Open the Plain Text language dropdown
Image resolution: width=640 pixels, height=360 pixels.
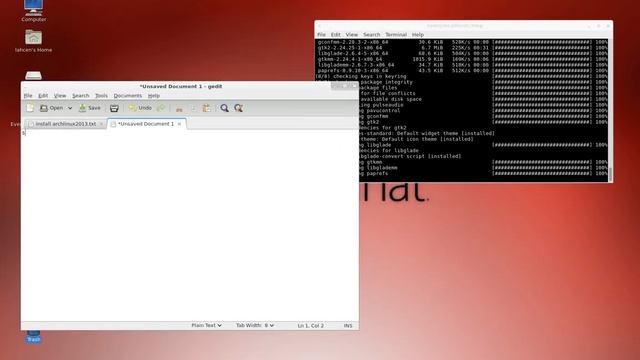207,325
